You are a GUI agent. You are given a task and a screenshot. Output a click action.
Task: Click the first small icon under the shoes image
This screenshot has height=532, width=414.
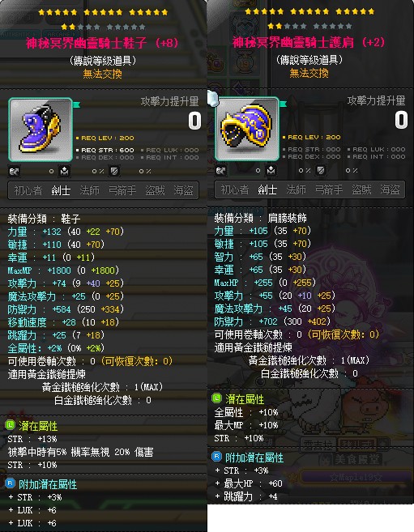coord(15,172)
